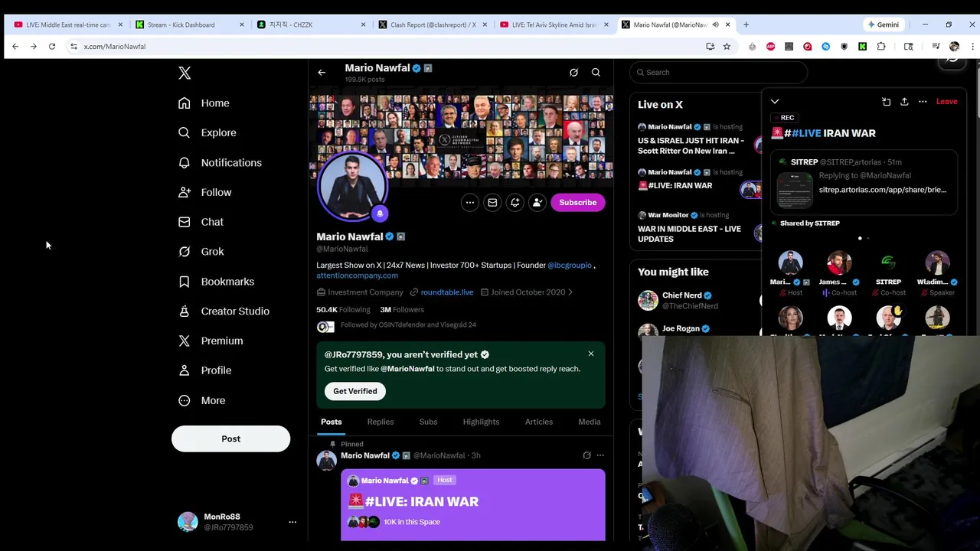Click the white Post button
The width and height of the screenshot is (980, 551).
(230, 439)
